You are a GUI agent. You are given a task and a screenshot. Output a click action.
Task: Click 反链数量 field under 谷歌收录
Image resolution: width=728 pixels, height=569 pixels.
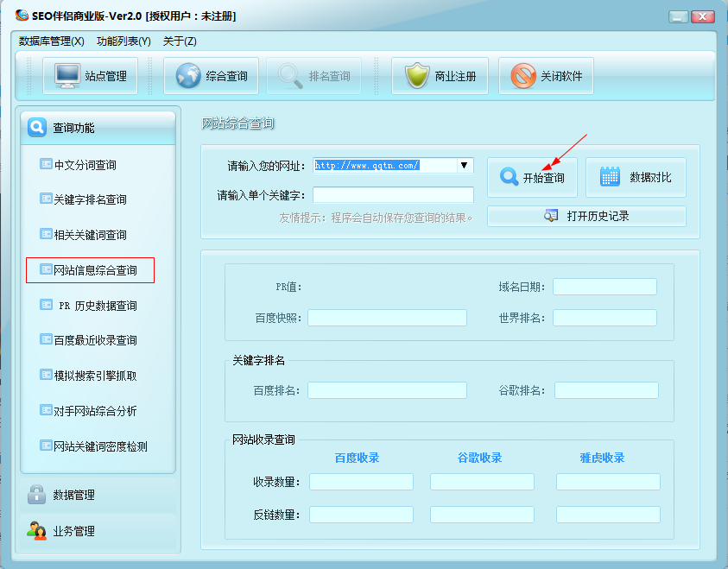482,515
